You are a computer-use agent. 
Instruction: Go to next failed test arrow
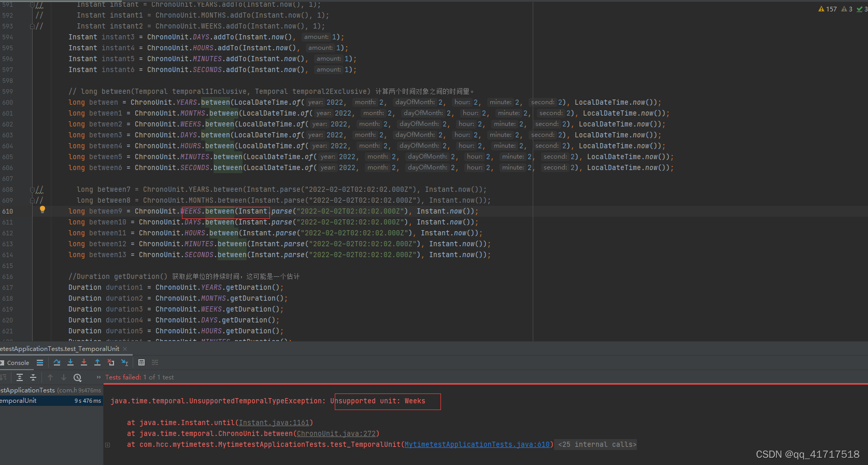point(64,377)
